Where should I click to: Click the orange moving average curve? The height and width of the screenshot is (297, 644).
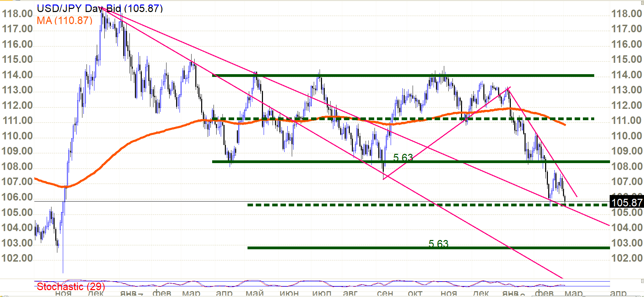(x=137, y=139)
